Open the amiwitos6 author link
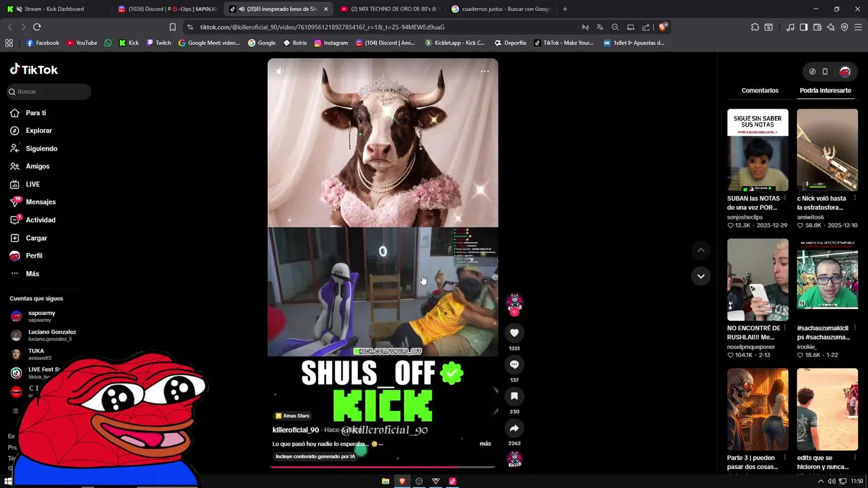 coord(810,217)
